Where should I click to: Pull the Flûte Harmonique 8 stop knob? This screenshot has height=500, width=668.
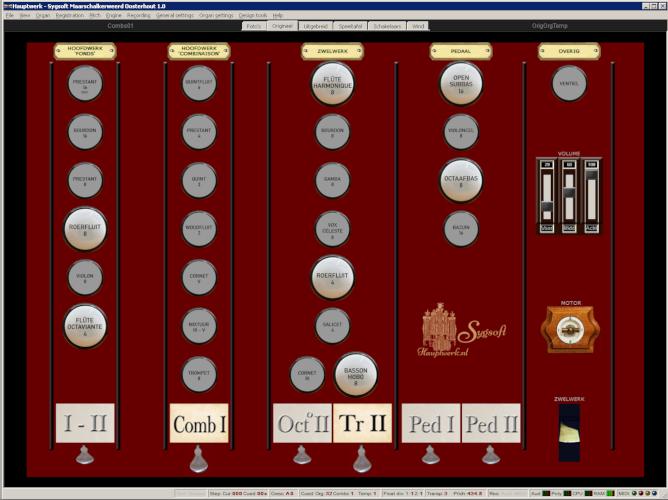click(332, 84)
